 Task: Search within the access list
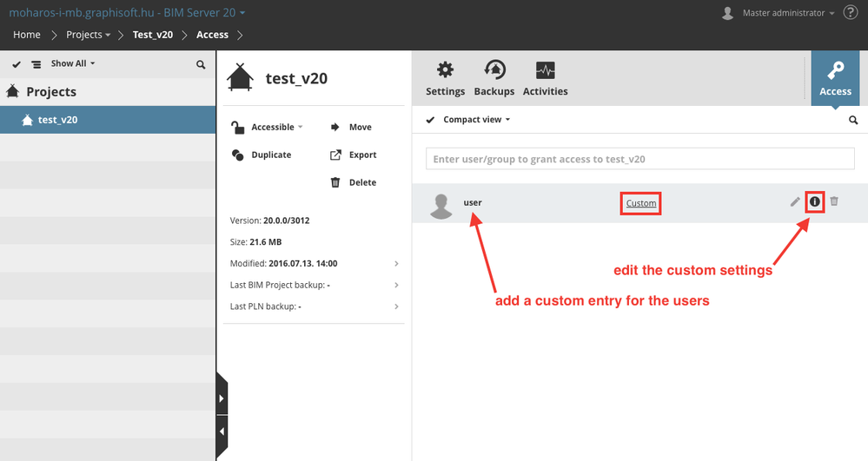853,120
